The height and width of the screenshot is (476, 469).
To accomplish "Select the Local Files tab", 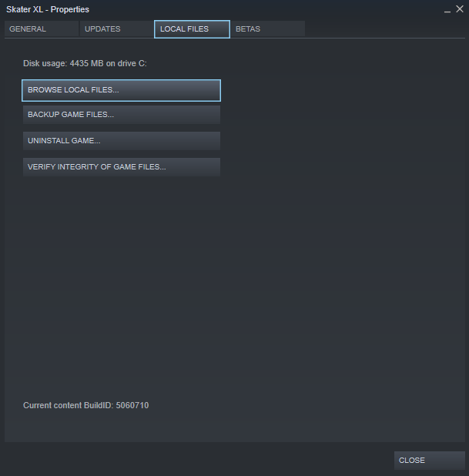I will coord(192,29).
